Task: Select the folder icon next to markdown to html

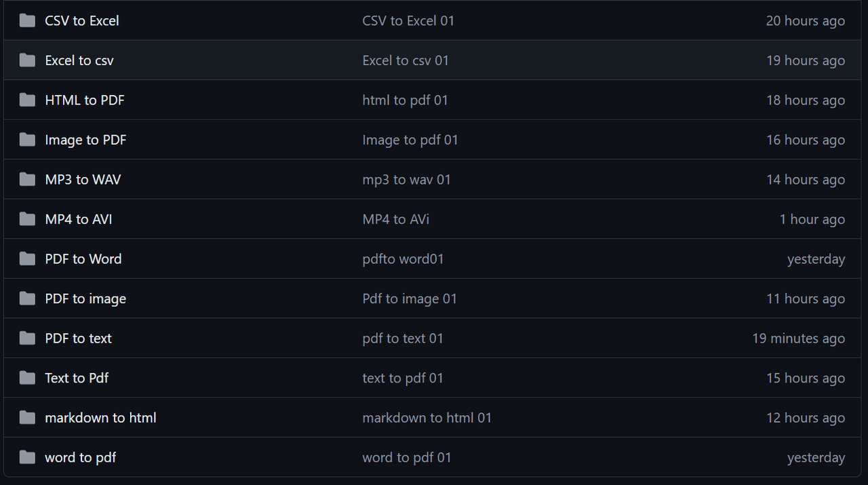Action: 27,418
